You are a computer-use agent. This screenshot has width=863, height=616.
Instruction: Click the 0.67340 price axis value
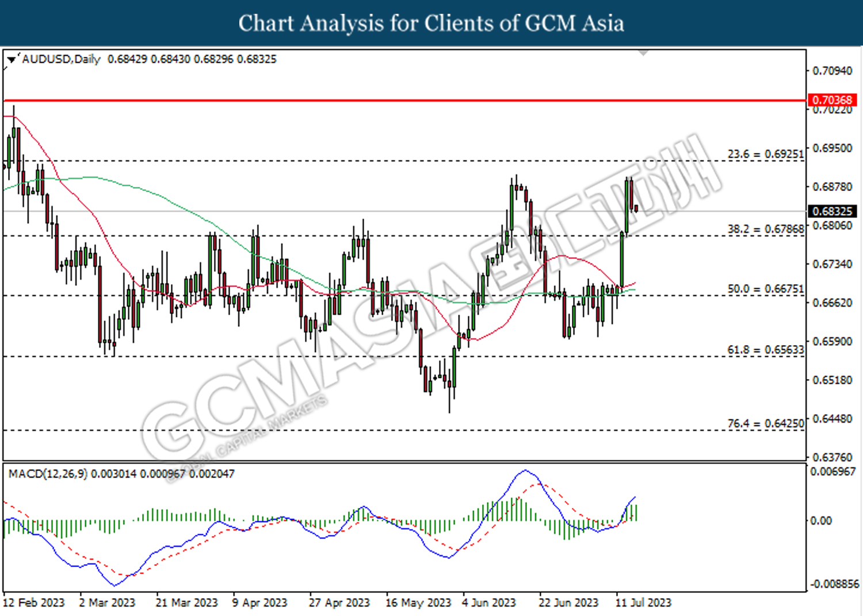point(832,264)
